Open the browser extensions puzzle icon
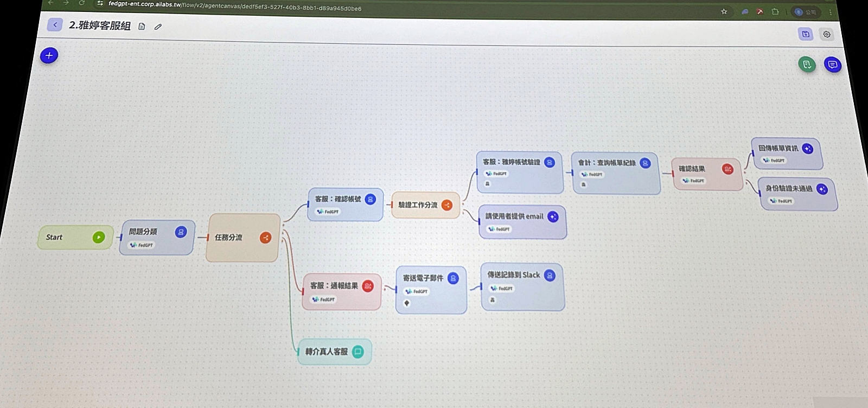868x408 pixels. point(775,11)
